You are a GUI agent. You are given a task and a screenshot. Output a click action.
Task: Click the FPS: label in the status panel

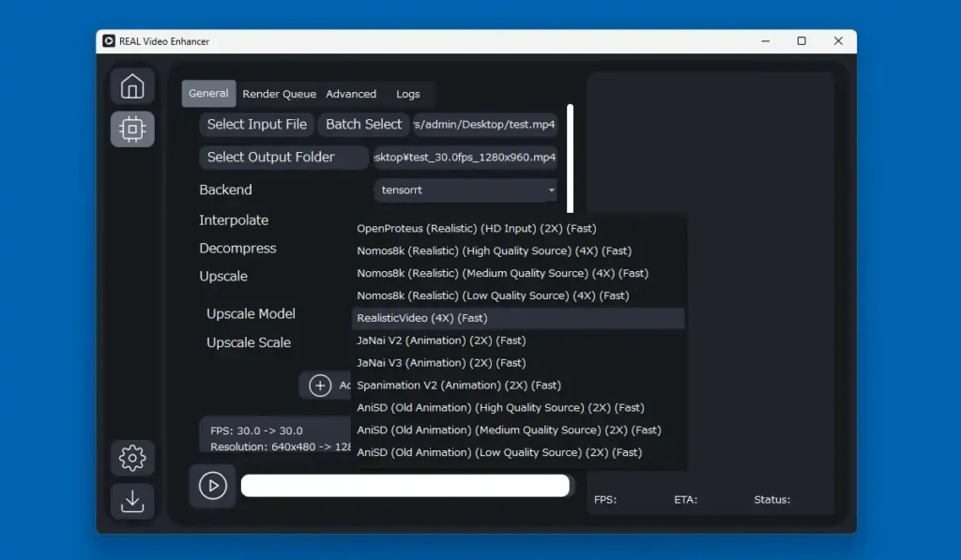(x=605, y=499)
